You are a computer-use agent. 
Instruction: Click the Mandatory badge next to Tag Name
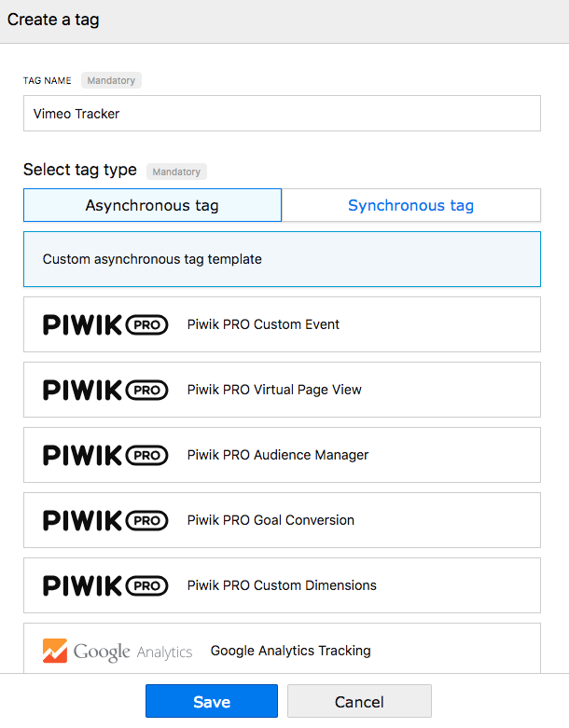pyautogui.click(x=112, y=80)
